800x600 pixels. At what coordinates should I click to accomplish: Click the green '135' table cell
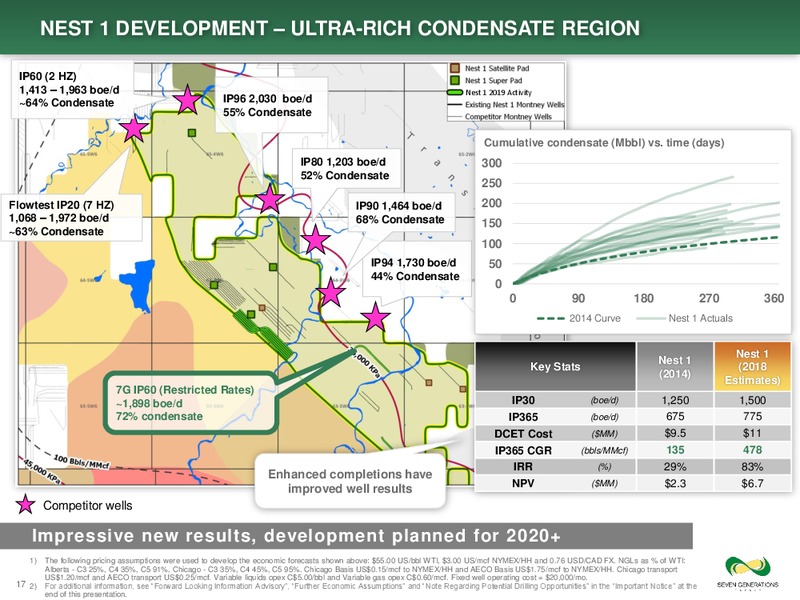[674, 450]
